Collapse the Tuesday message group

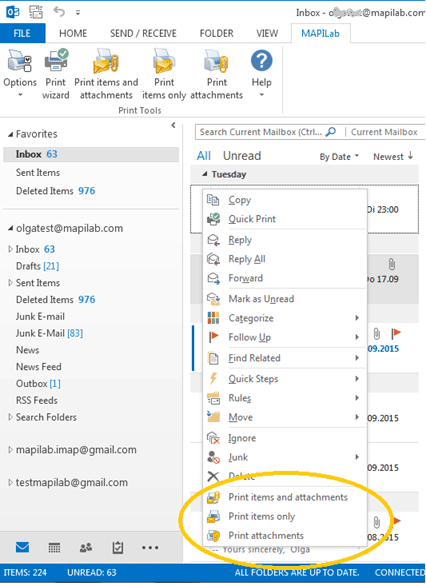(204, 174)
